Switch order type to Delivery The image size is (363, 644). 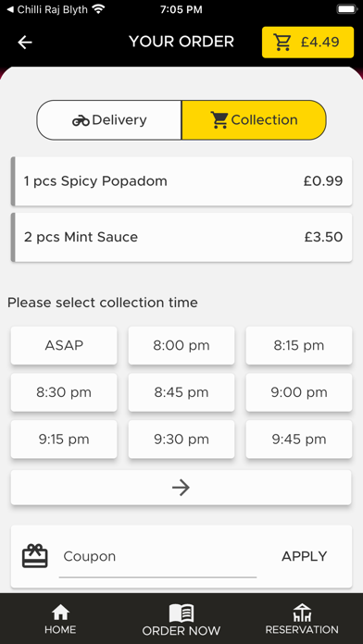109,120
